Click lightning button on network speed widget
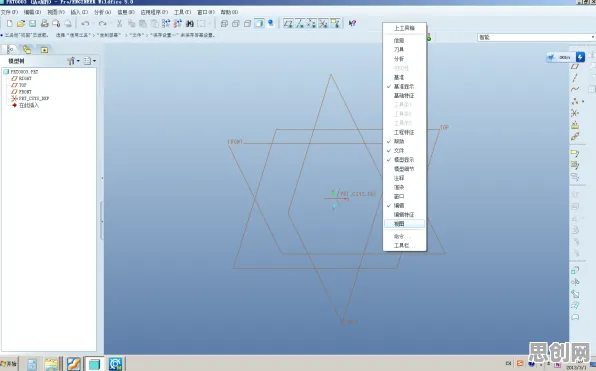Viewport: 596px width, 371px height. pos(580,57)
